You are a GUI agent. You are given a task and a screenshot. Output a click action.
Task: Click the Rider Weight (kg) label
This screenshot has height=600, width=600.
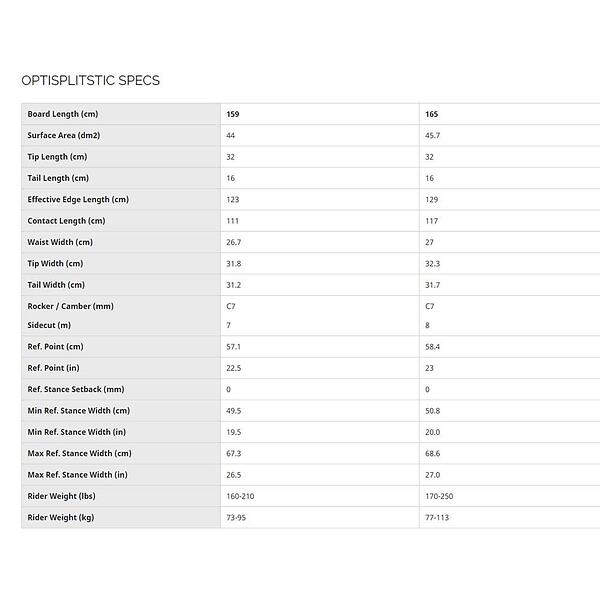coord(61,517)
